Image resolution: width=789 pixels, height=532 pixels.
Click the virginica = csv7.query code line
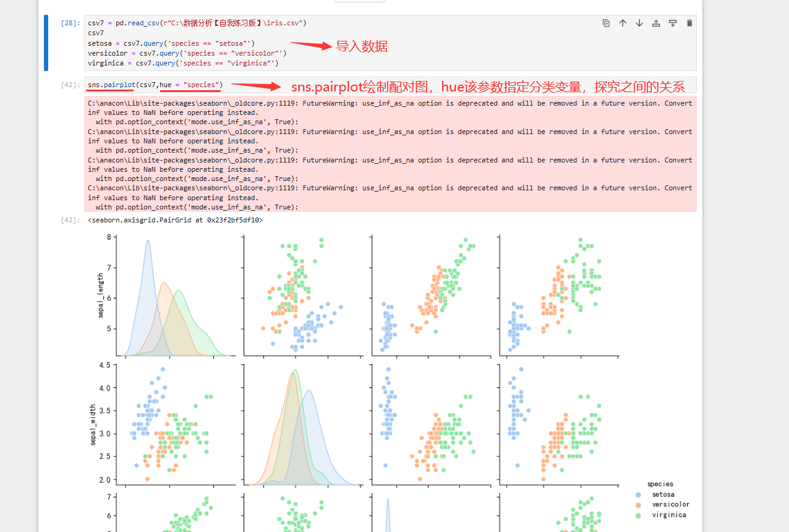point(183,63)
